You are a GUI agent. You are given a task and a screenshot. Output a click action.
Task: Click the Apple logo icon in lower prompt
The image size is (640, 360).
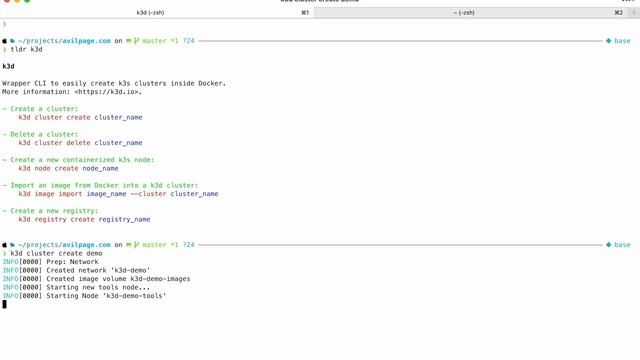[4, 245]
